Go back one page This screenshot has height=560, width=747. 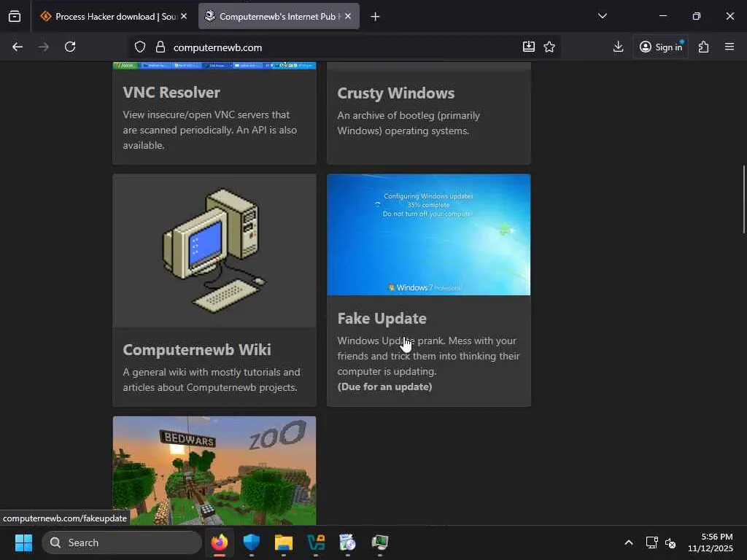coord(18,47)
